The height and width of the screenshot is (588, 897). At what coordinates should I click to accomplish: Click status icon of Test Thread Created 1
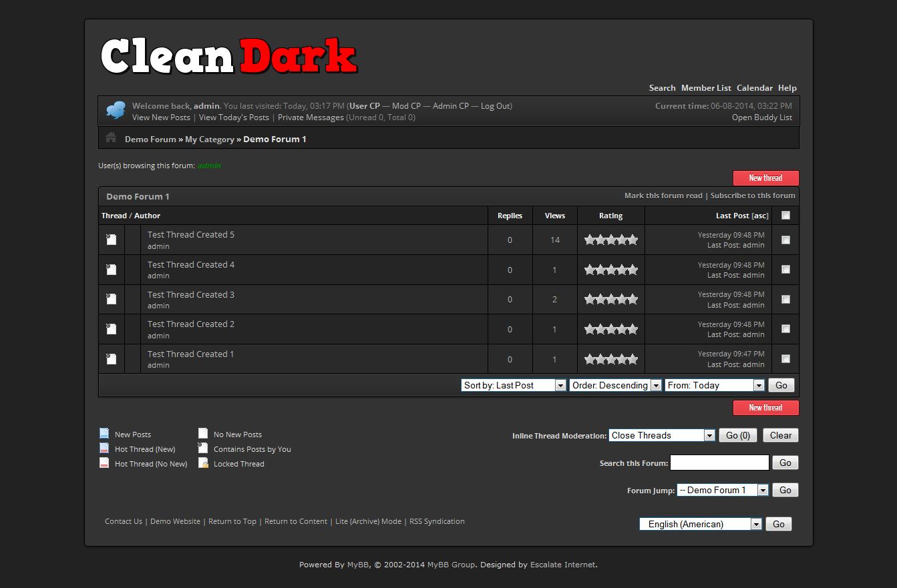tap(112, 359)
